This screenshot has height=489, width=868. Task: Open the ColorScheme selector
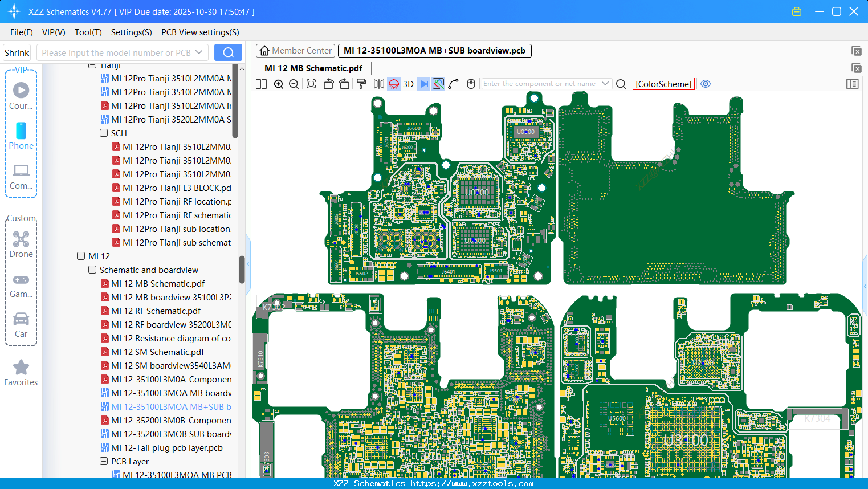[663, 84]
